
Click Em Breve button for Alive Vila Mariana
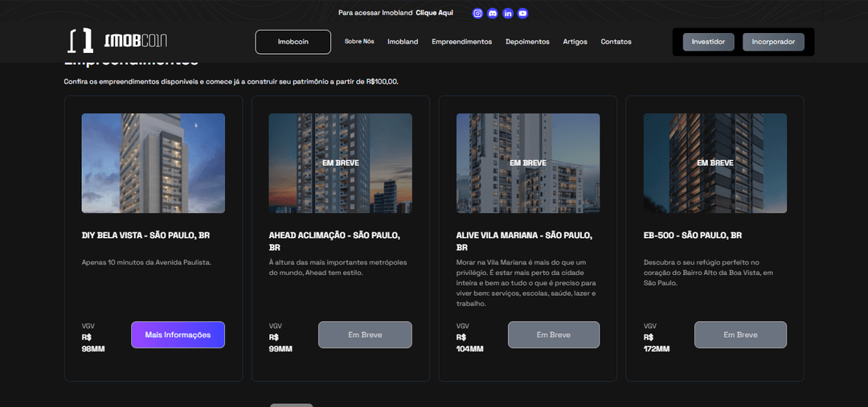[x=554, y=335]
